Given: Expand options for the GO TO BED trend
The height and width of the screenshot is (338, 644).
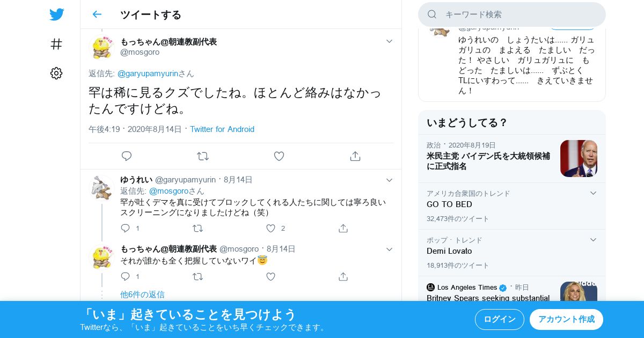Looking at the screenshot, I should [593, 193].
